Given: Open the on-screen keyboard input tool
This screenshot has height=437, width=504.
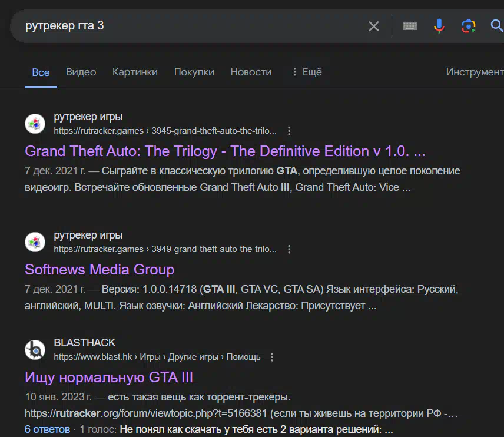Looking at the screenshot, I should coord(410,26).
